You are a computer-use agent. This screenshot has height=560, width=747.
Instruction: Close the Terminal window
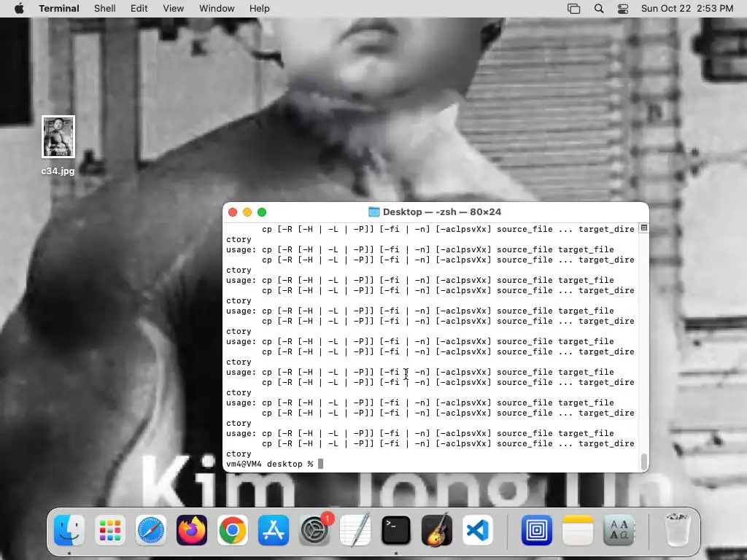(233, 212)
